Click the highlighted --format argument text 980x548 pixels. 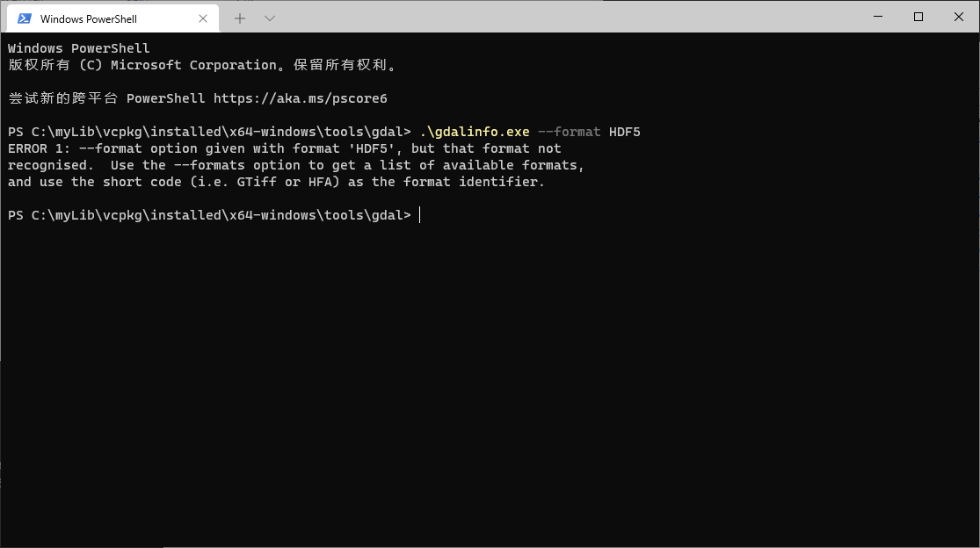pyautogui.click(x=570, y=131)
